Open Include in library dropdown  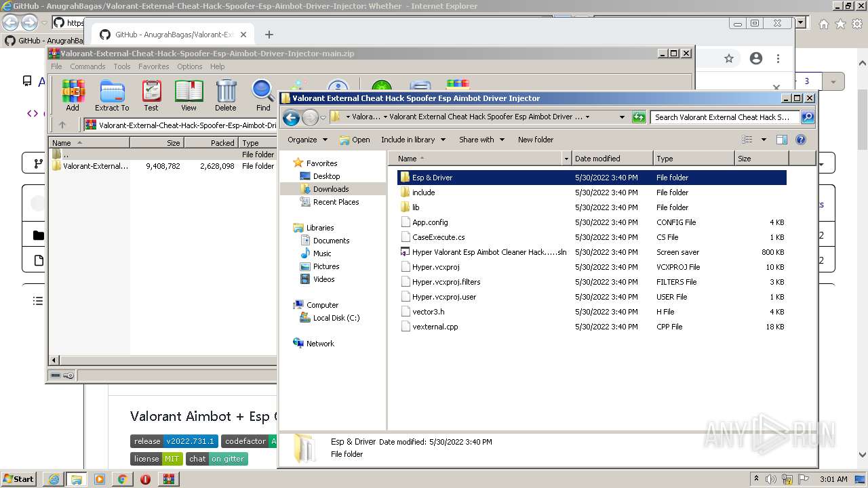(413, 140)
